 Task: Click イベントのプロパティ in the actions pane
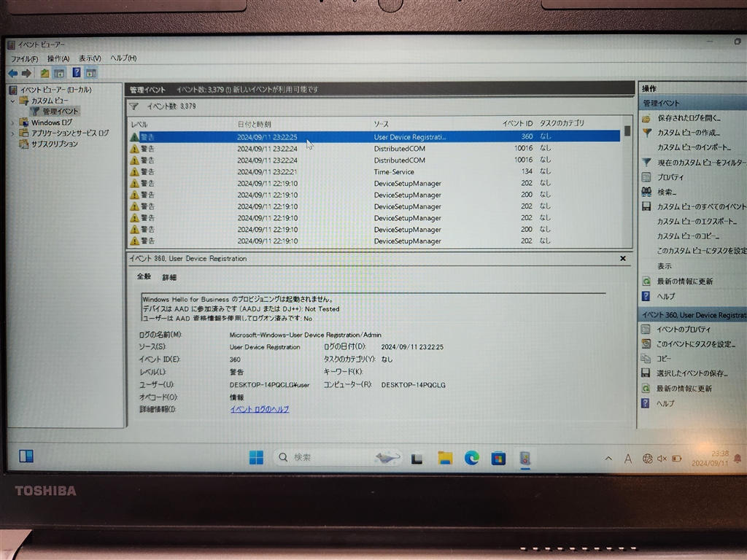click(684, 330)
